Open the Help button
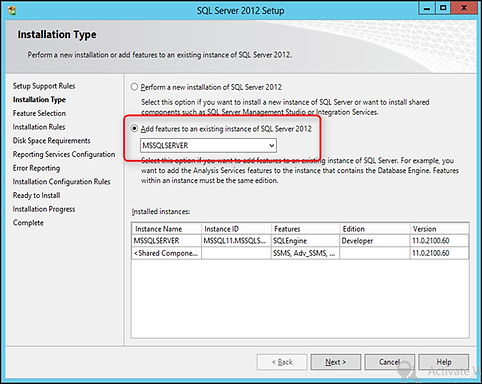482x384 pixels. 444,362
